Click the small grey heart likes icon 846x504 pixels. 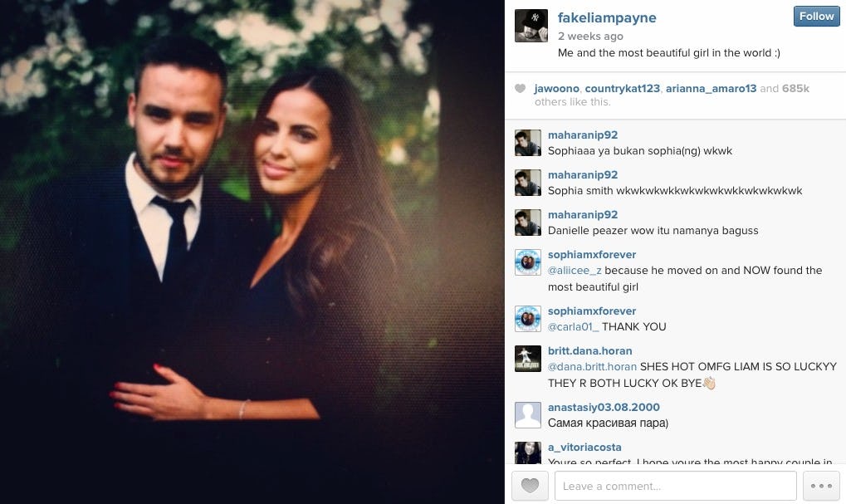520,89
